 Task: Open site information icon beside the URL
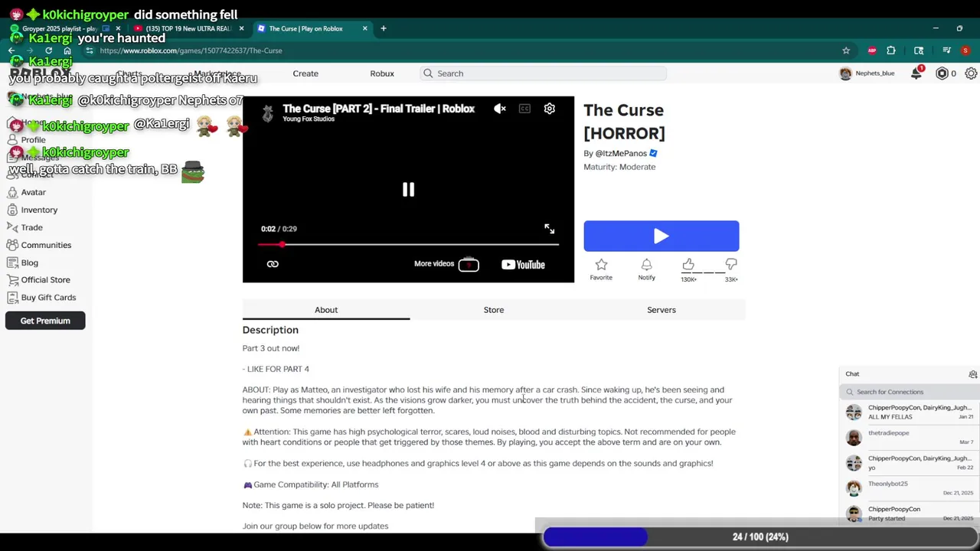point(89,51)
